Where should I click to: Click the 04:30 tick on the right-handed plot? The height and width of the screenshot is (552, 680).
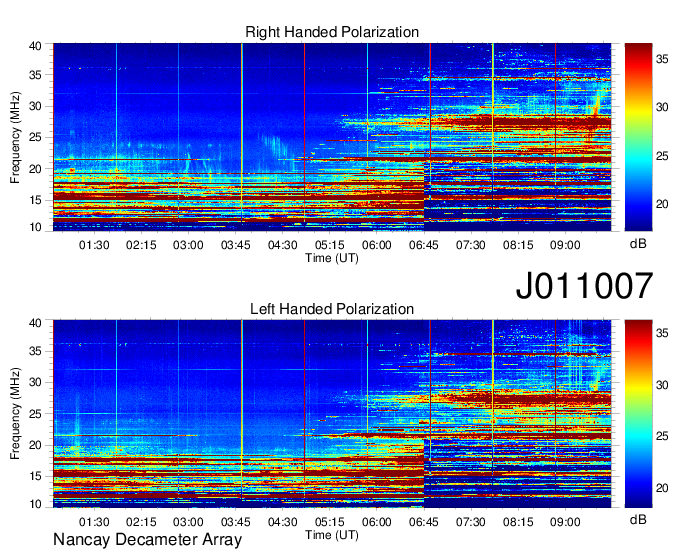[x=283, y=245]
